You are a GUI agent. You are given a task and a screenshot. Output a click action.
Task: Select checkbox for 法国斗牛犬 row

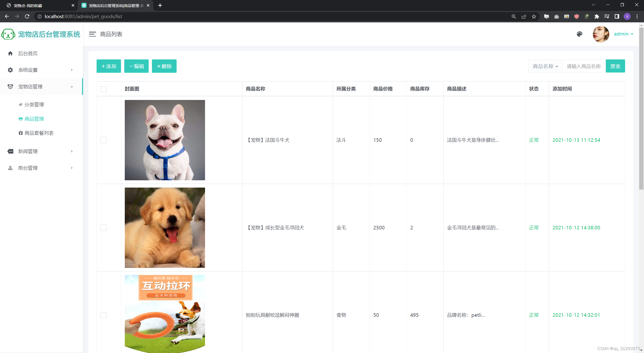(103, 140)
